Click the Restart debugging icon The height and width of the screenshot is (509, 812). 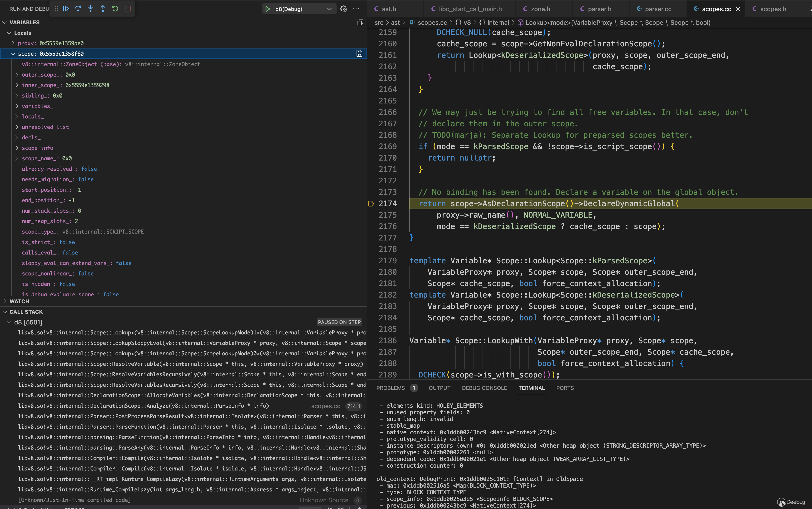(x=115, y=9)
